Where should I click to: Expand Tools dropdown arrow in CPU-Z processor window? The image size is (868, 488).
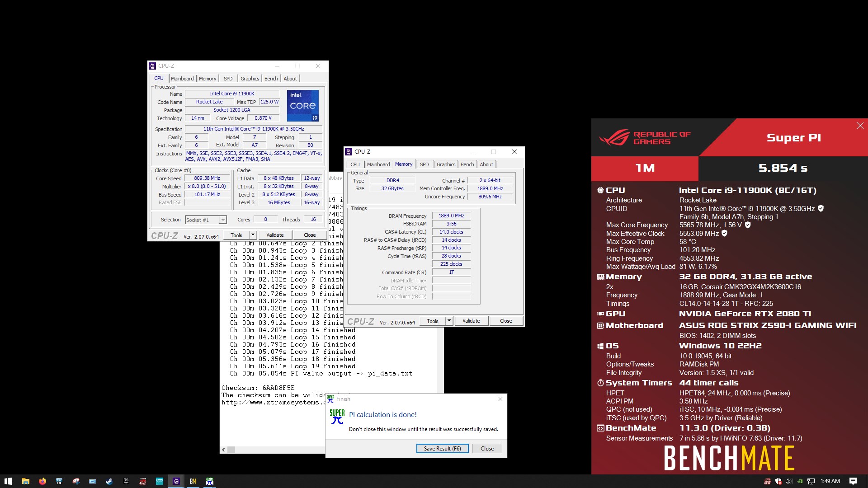253,235
